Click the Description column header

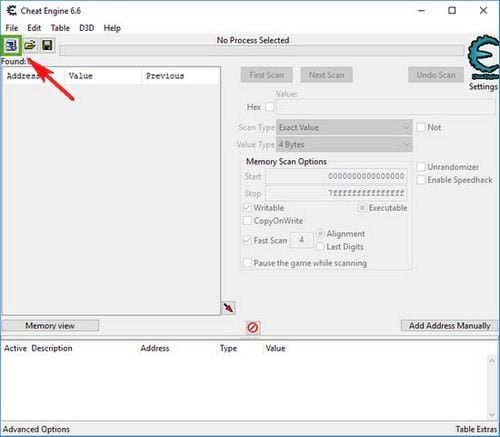click(52, 348)
